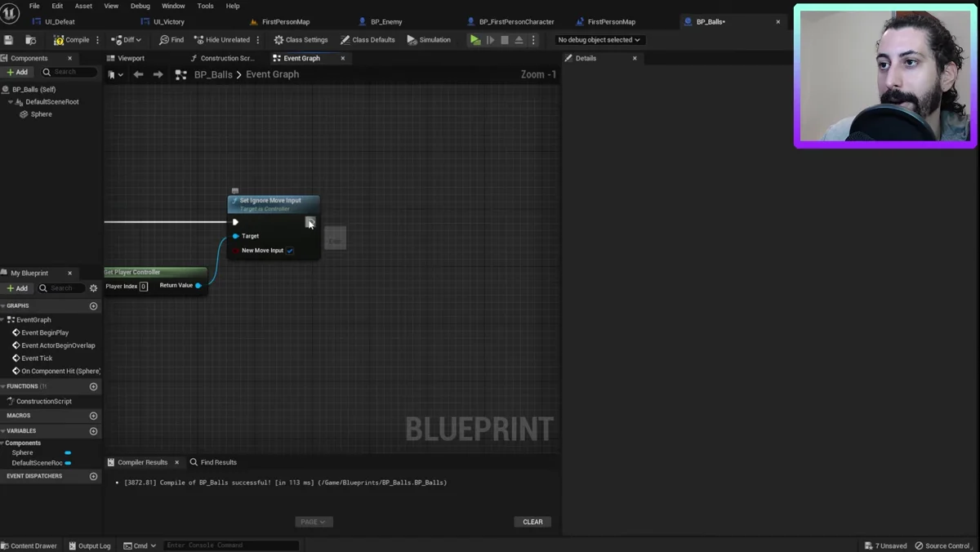Click BP_Balls in the breadcrumb

coord(213,74)
